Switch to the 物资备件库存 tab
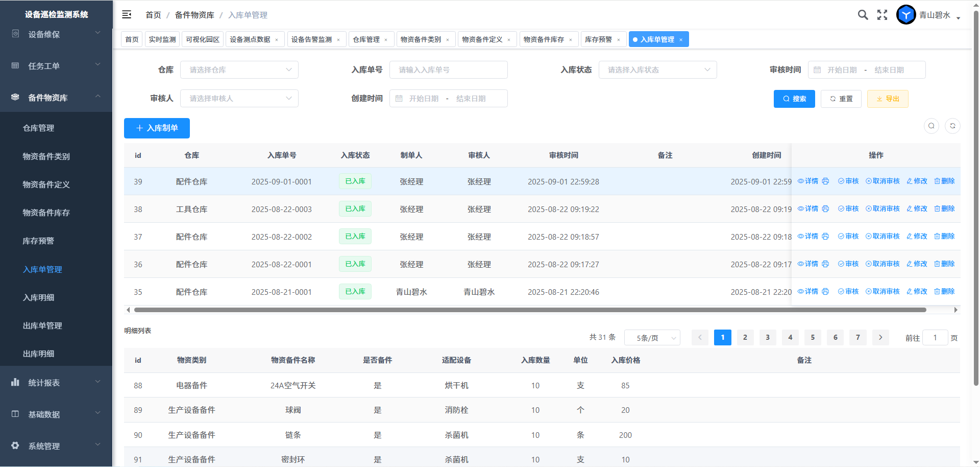980x467 pixels. pos(543,39)
